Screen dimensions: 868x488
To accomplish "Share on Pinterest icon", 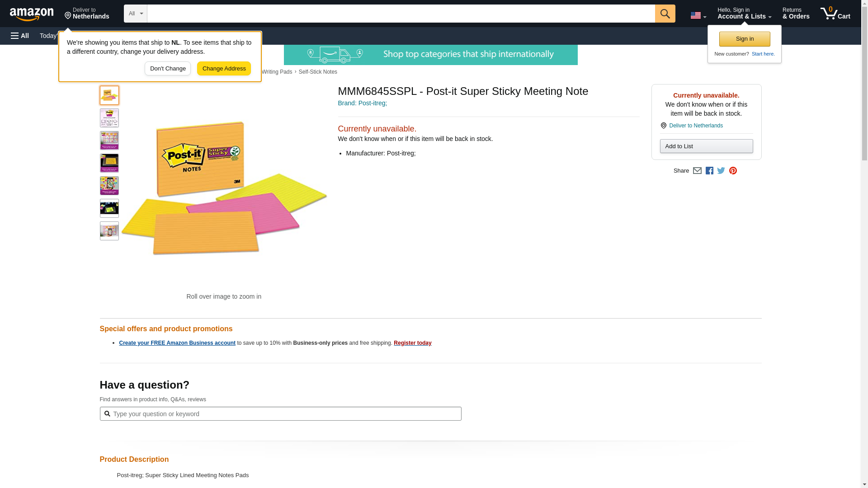I will [x=733, y=171].
